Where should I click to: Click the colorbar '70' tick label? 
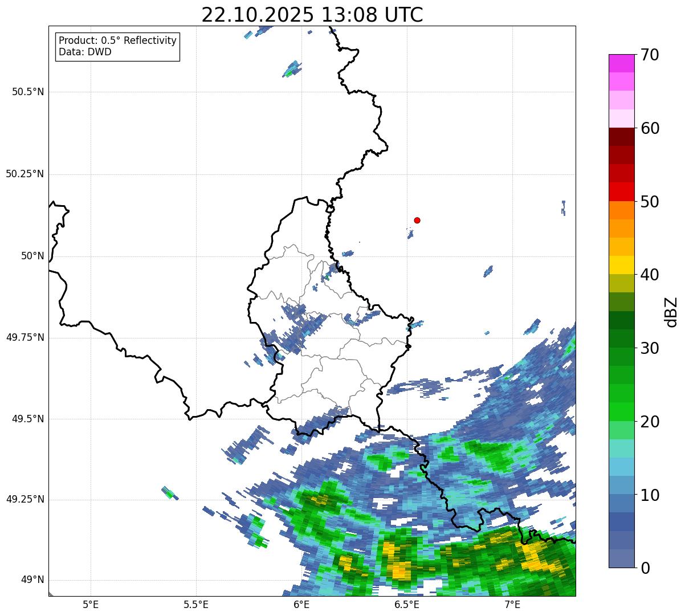[650, 55]
